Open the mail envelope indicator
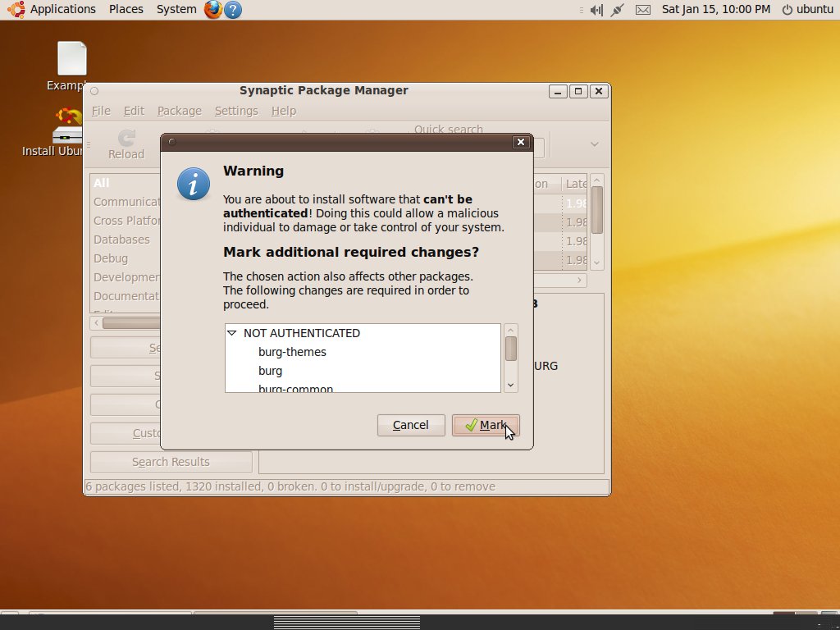840x630 pixels. click(x=643, y=10)
